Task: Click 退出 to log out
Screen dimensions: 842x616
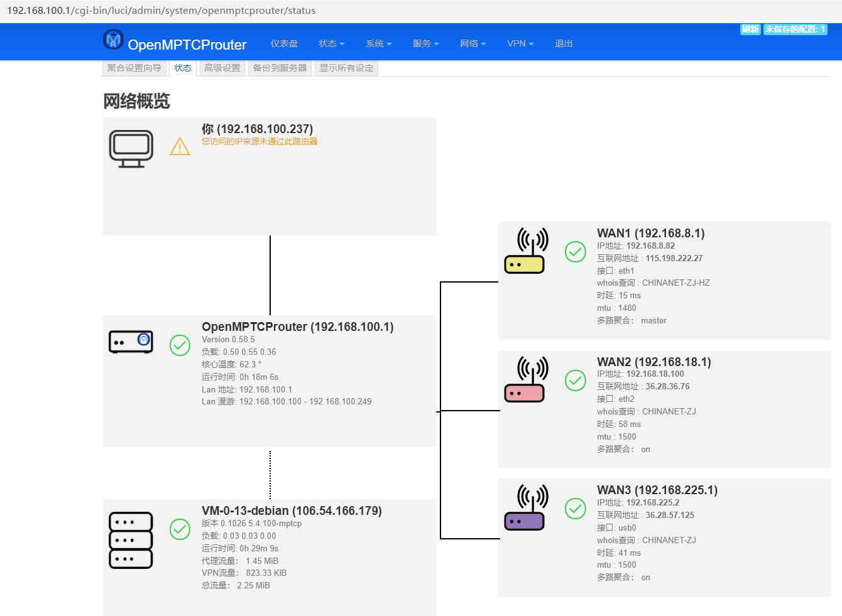Action: click(x=564, y=43)
